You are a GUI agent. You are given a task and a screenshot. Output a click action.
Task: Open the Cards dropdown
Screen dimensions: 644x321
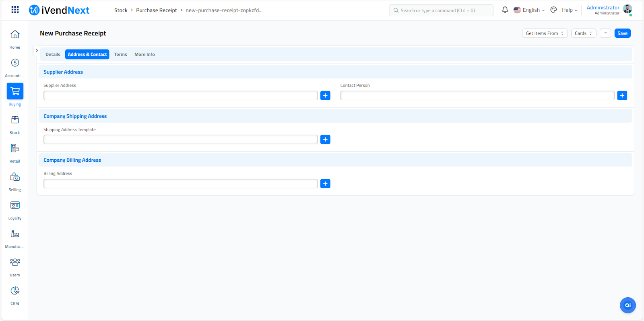pyautogui.click(x=583, y=33)
